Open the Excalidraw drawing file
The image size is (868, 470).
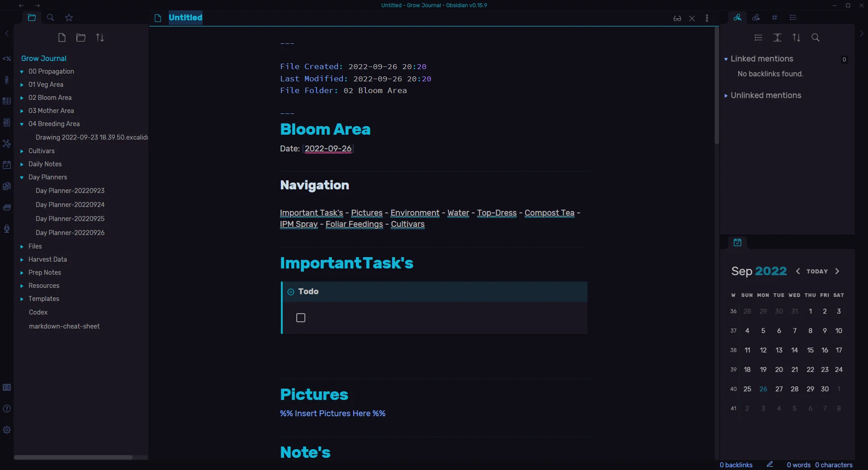click(92, 137)
